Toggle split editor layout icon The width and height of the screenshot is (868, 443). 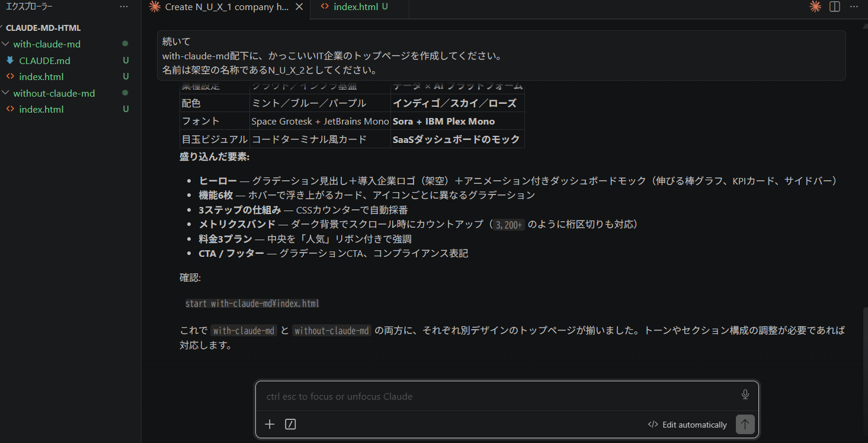click(835, 7)
